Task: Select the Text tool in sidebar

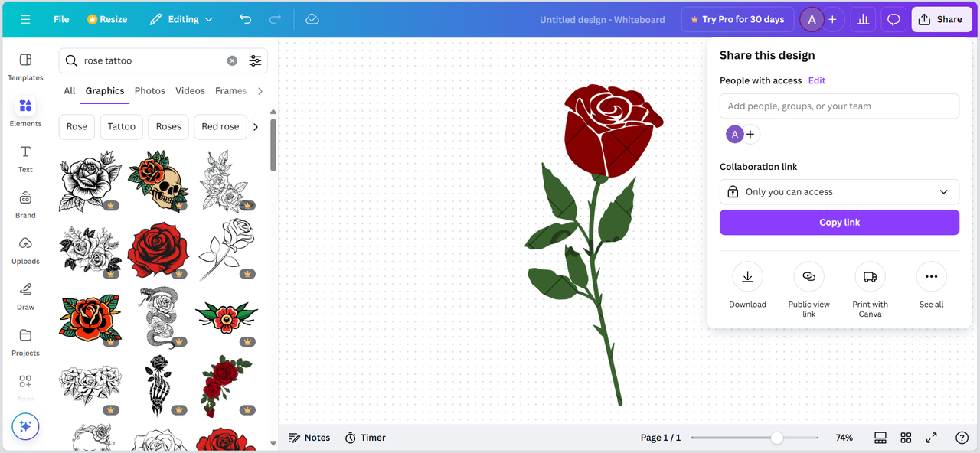Action: (25, 158)
